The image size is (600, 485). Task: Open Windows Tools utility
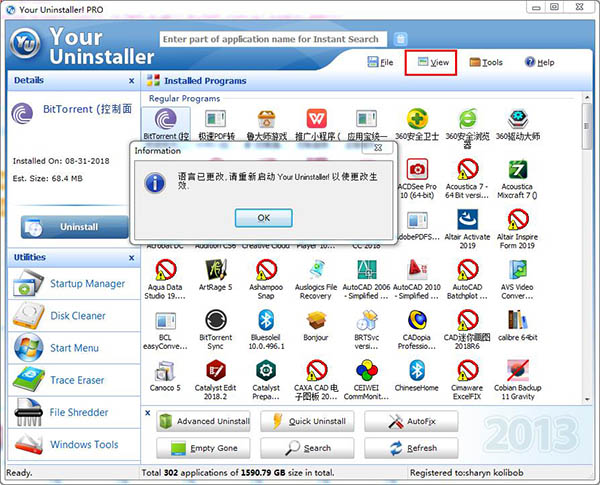coord(74,444)
